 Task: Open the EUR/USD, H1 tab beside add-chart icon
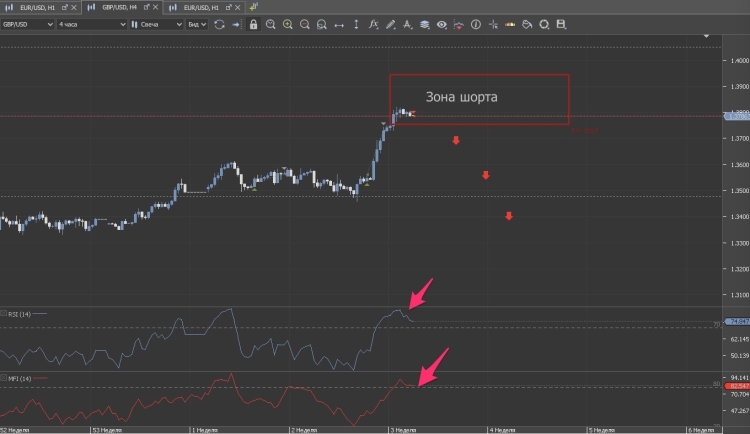point(201,8)
